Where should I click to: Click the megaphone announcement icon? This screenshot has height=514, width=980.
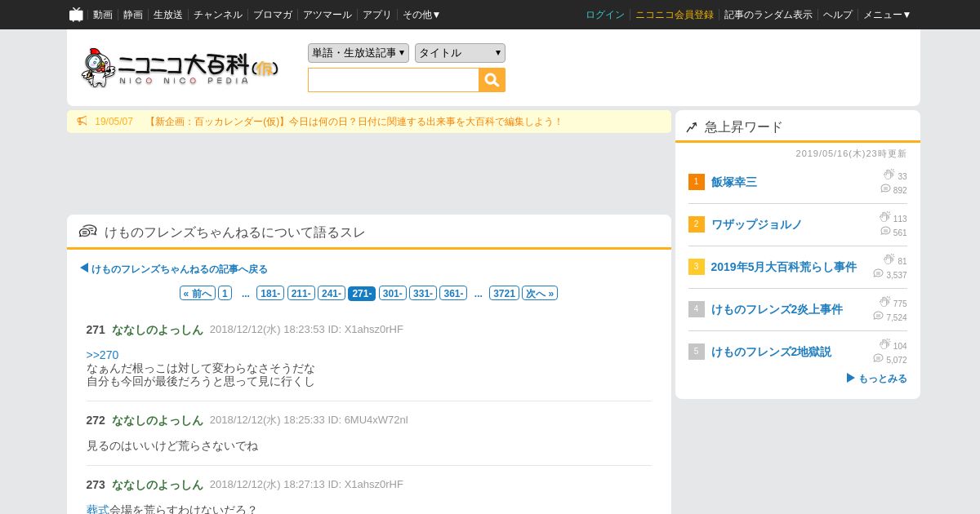[x=82, y=122]
